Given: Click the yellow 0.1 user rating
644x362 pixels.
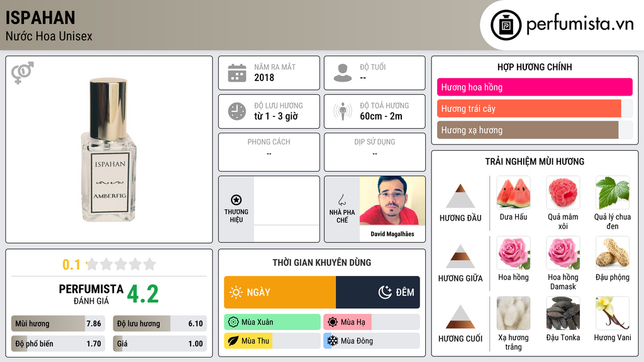Looking at the screenshot, I should (71, 265).
